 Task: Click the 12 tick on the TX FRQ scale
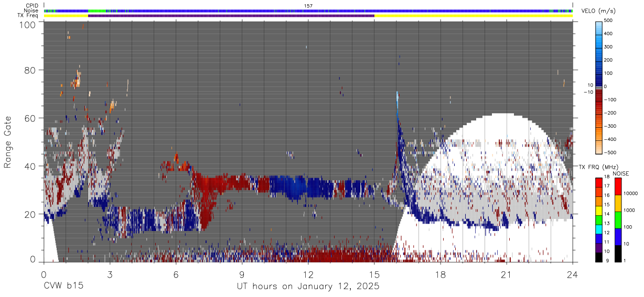coord(608,233)
